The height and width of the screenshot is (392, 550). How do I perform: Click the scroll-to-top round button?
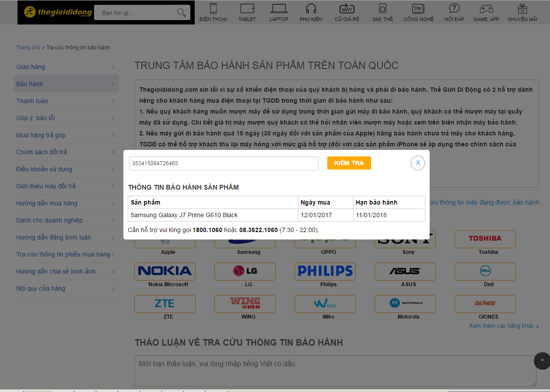coord(542,361)
